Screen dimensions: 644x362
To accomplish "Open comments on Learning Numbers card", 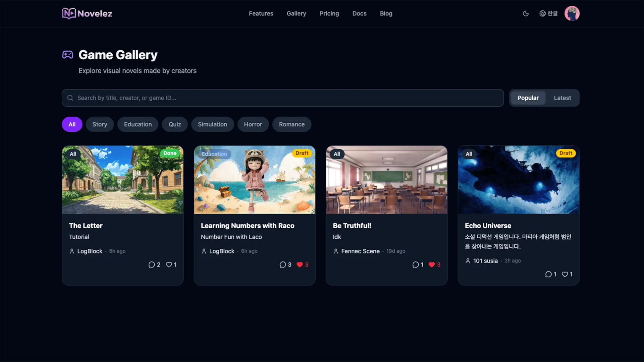I will click(283, 264).
